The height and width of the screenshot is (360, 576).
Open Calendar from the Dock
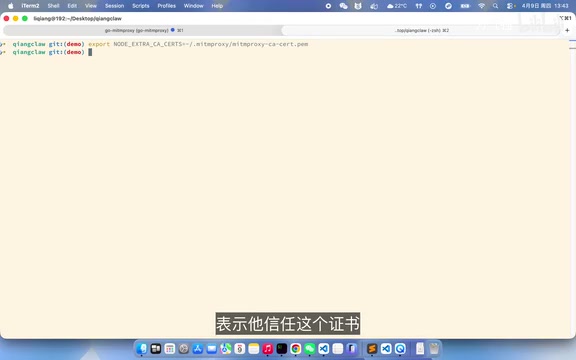pos(240,348)
